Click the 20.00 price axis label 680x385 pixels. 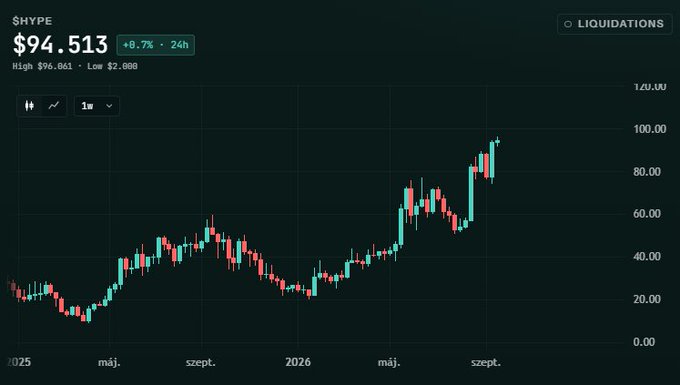point(647,299)
